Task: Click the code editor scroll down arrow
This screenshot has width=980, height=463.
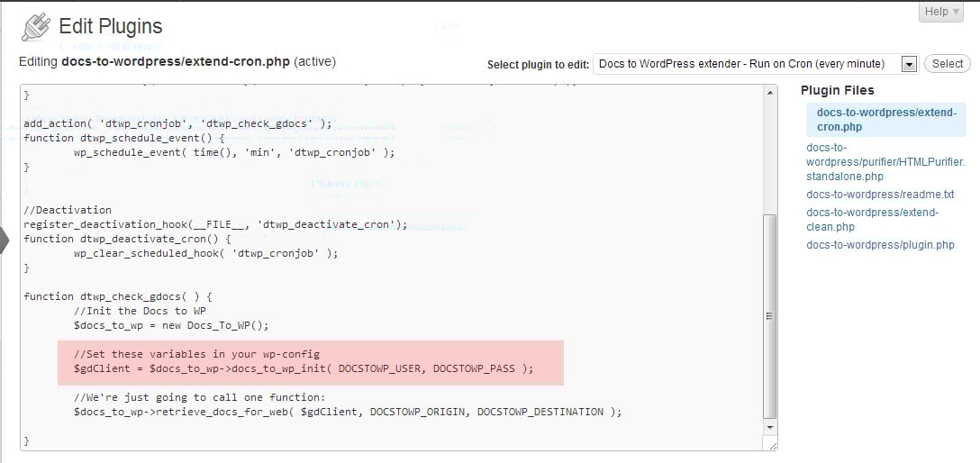Action: 771,427
